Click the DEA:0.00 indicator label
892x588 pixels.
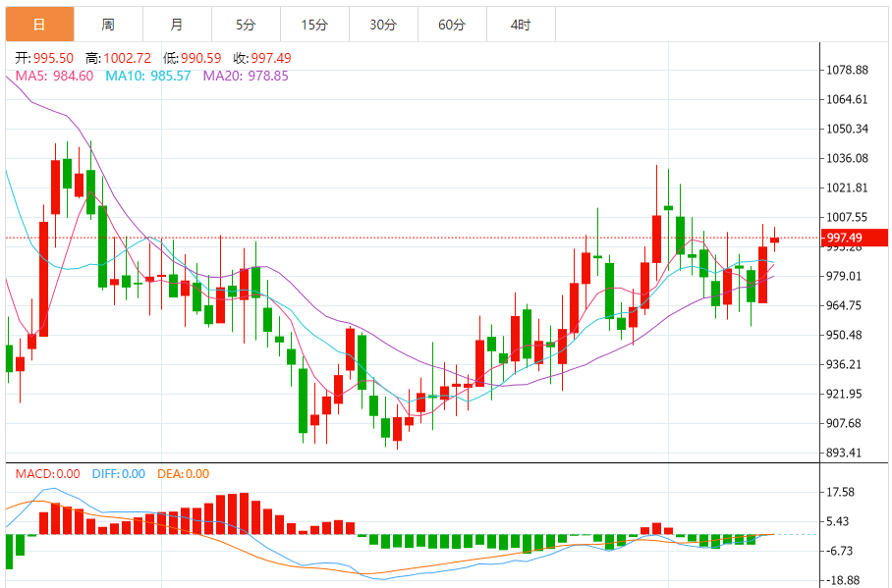(183, 474)
